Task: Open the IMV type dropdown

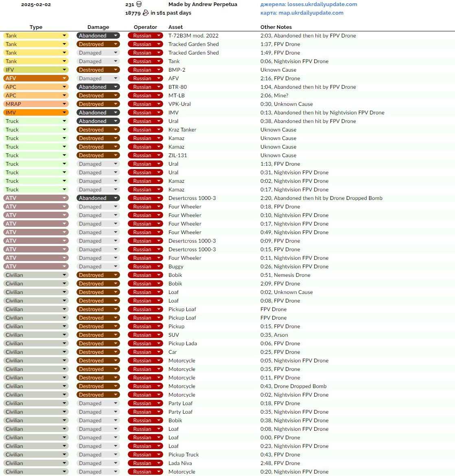Action: (x=36, y=112)
